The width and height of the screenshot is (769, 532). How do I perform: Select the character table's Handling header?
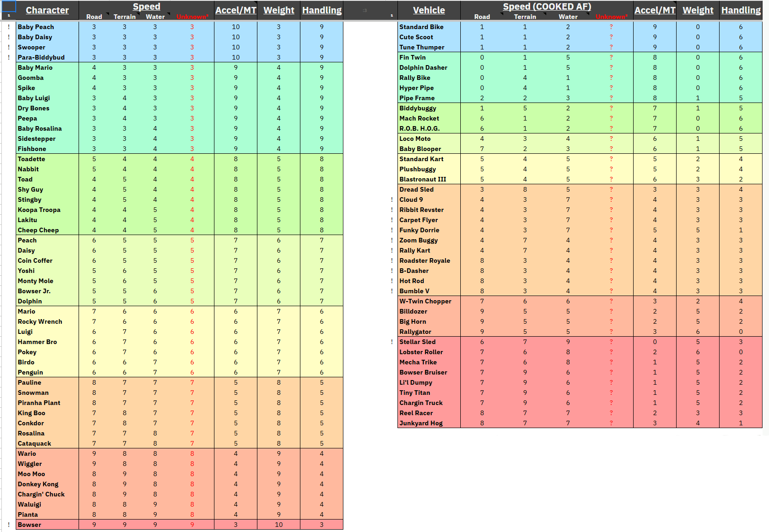tap(322, 10)
